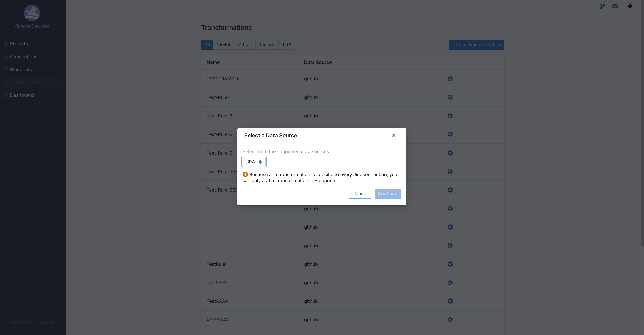Switch to the GitLab filter tab
Screen dimensions: 644x335
[245, 45]
